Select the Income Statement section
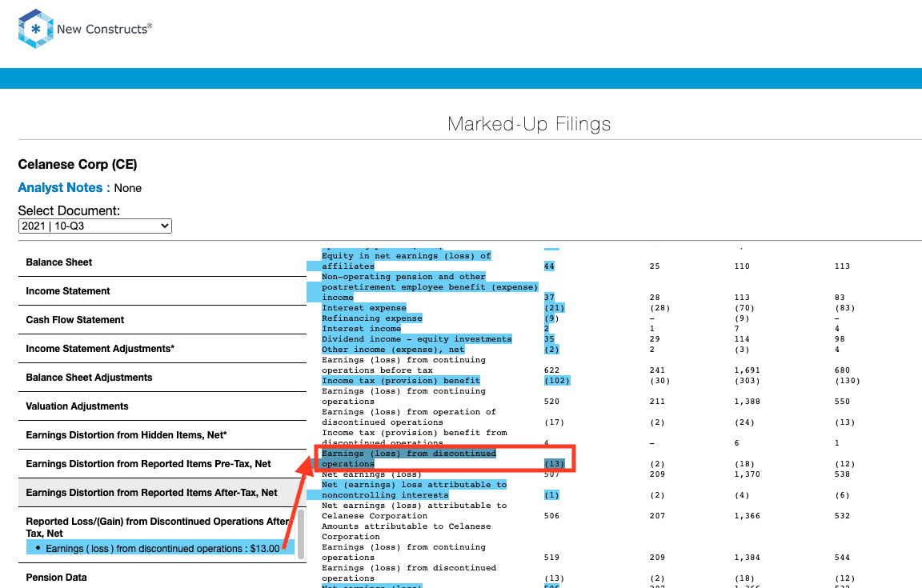 pos(162,291)
